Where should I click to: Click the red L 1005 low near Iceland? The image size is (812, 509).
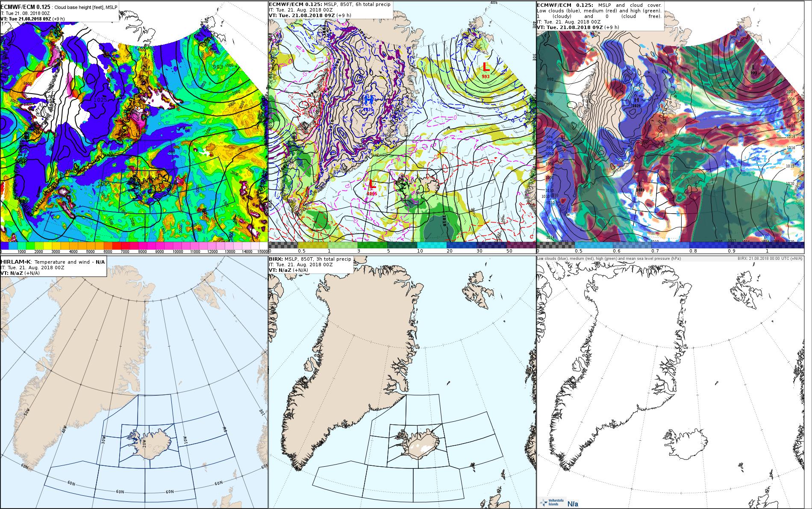tap(372, 187)
